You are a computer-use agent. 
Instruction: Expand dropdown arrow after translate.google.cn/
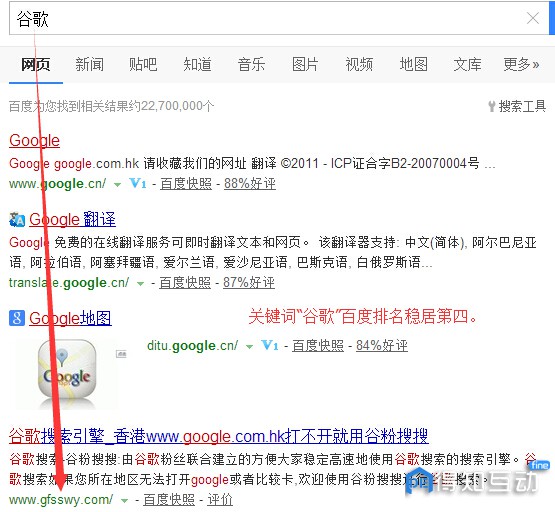(141, 284)
